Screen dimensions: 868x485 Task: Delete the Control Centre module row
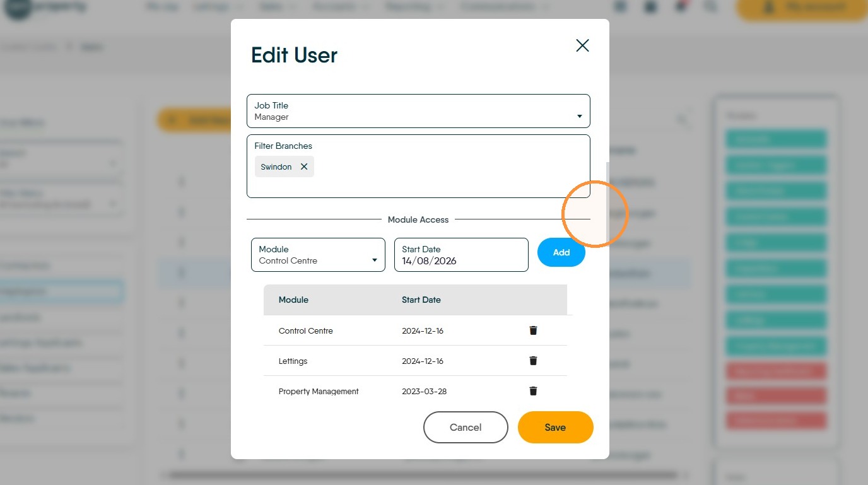click(533, 330)
